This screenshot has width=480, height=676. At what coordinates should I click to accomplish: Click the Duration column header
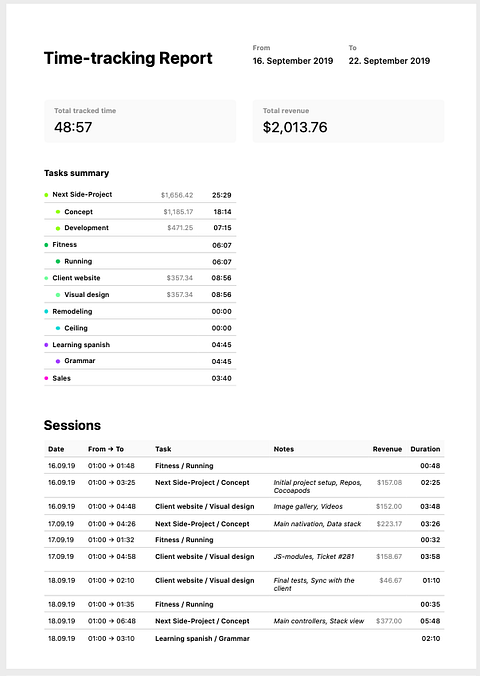pyautogui.click(x=425, y=449)
